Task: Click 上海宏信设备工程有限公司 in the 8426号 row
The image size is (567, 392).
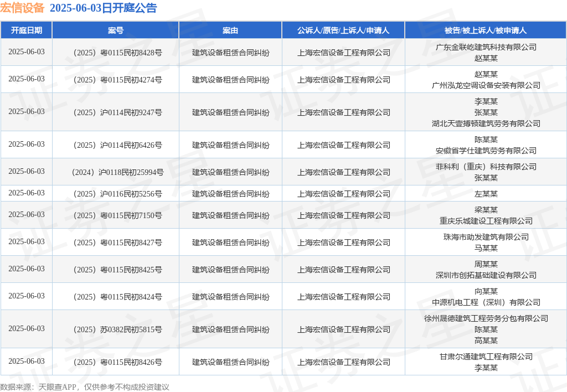Action: (343, 362)
